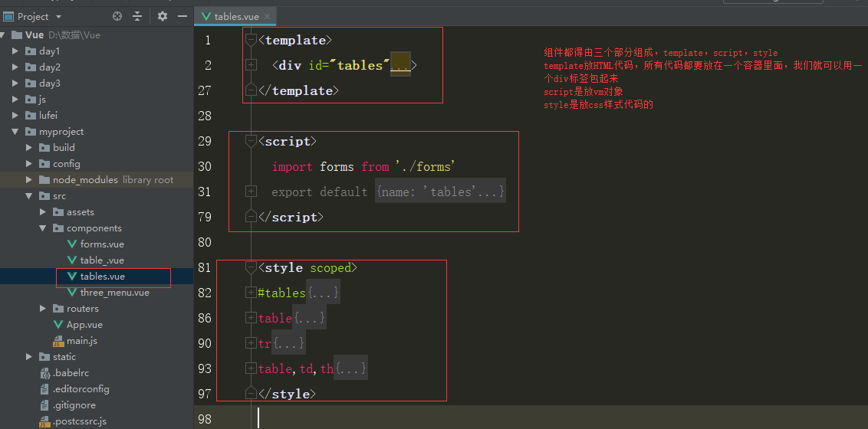Image resolution: width=868 pixels, height=429 pixels.
Task: Expand the config folder
Action: (29, 164)
